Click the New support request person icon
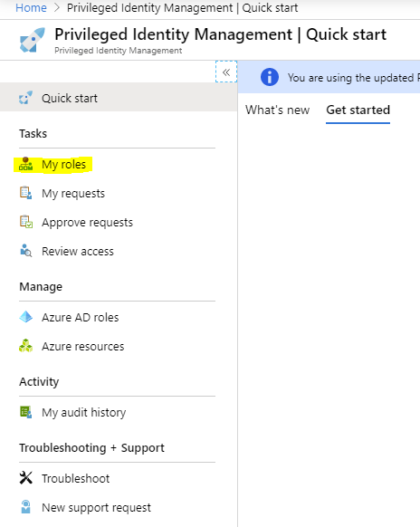Viewport: 420px width, 527px height. click(x=26, y=507)
